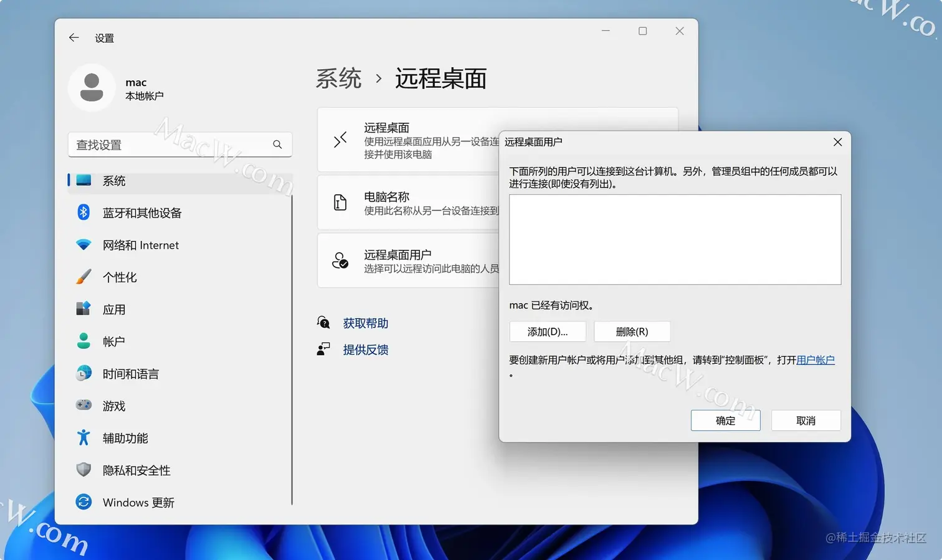
Task: Open the 远程桌面 setting card
Action: [408, 140]
